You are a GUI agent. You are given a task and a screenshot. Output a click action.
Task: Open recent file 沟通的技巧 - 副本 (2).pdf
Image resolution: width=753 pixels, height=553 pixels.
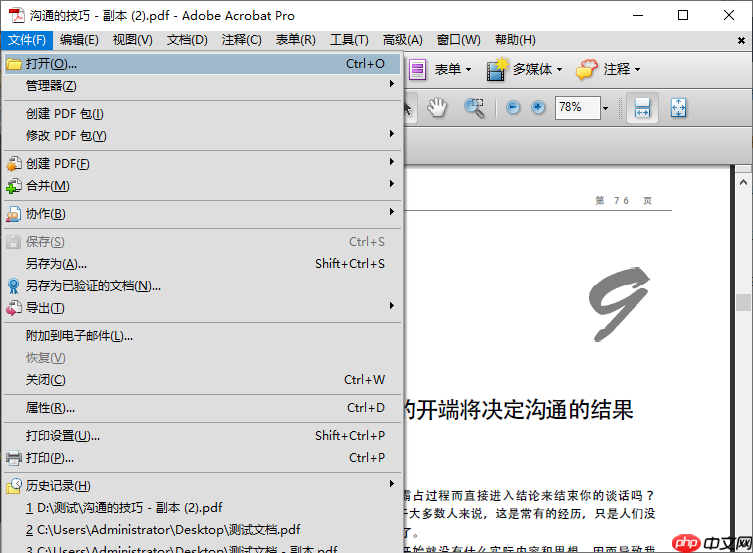(124, 508)
